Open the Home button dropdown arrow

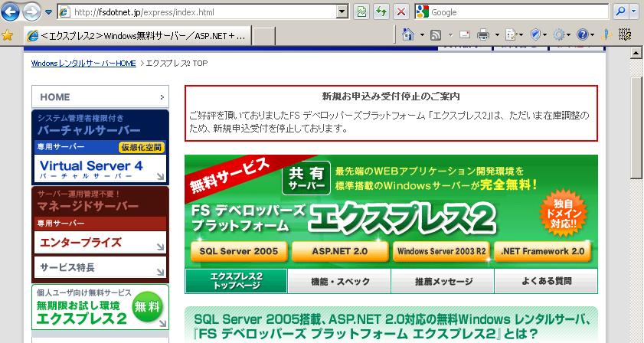[x=422, y=35]
